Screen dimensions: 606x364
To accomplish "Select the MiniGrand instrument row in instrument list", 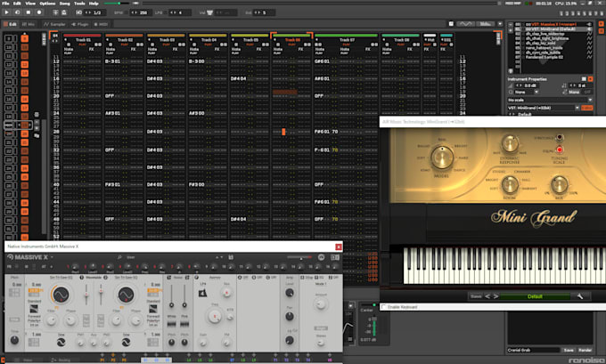I will [553, 29].
